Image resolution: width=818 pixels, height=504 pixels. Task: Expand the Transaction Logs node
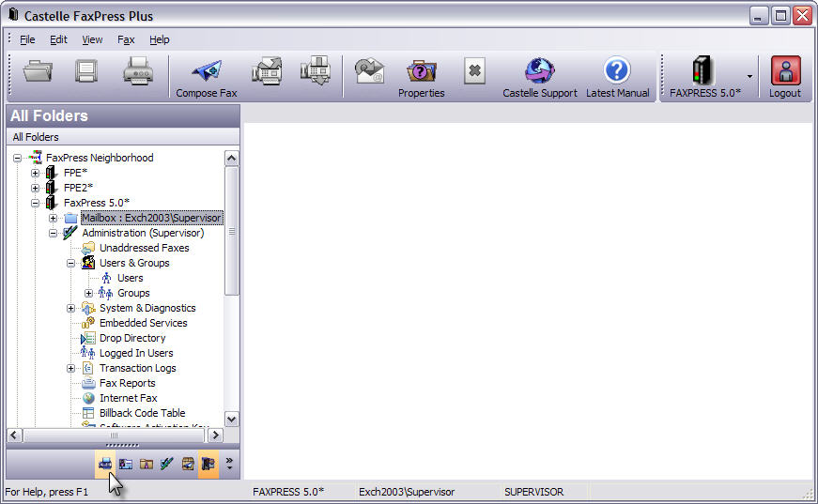pos(71,369)
